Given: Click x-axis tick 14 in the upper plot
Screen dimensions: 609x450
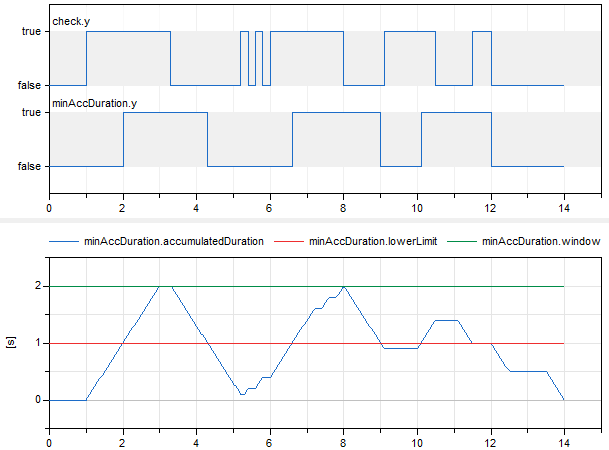Looking at the screenshot, I should [x=564, y=208].
